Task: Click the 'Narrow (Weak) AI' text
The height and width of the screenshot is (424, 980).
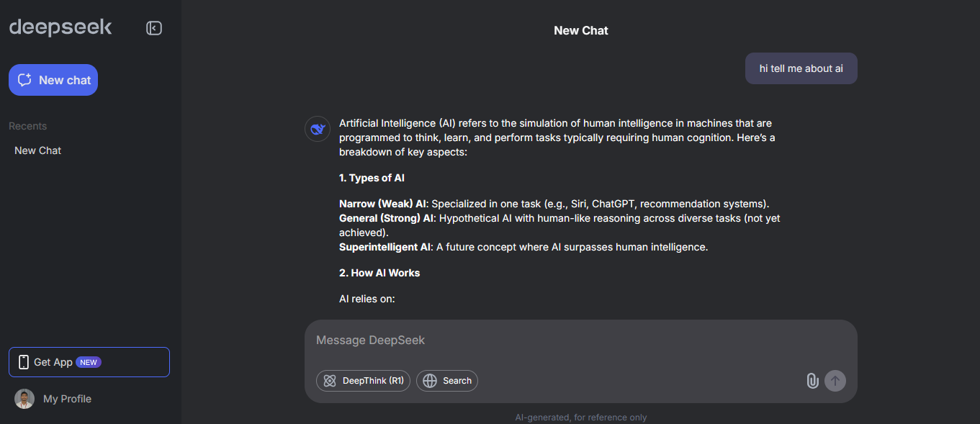Action: 382,204
